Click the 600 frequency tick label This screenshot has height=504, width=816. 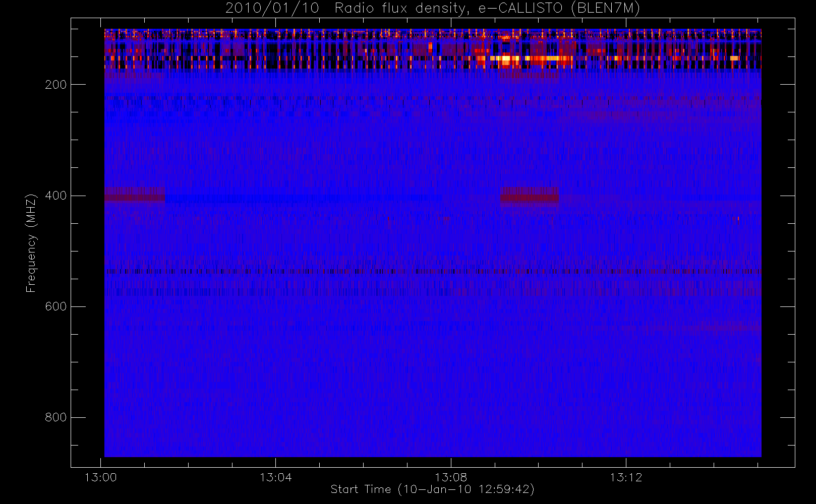click(x=55, y=306)
